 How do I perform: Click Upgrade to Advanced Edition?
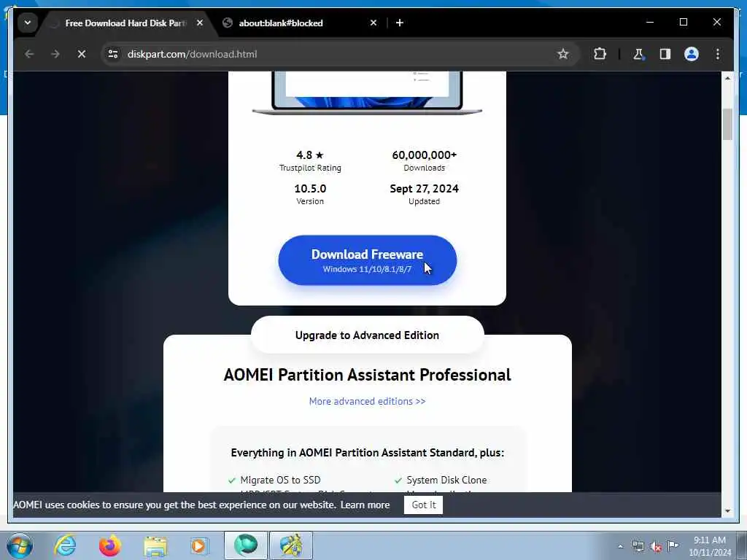click(368, 335)
